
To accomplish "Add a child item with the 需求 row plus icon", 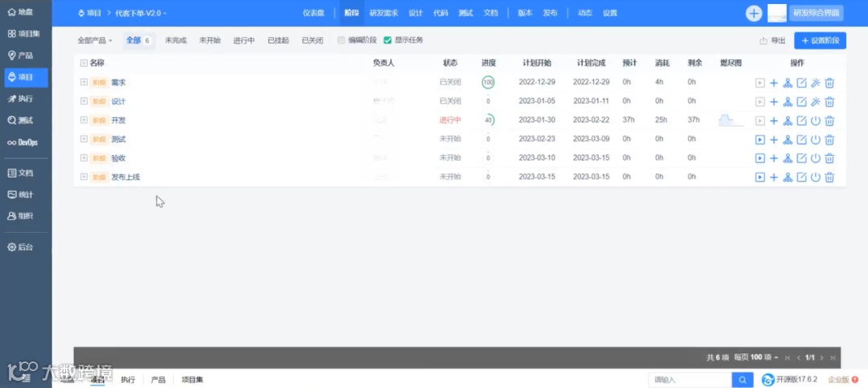I will (x=774, y=83).
